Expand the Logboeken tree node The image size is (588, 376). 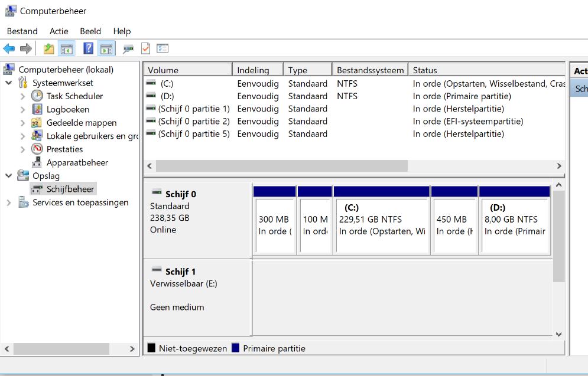click(22, 109)
